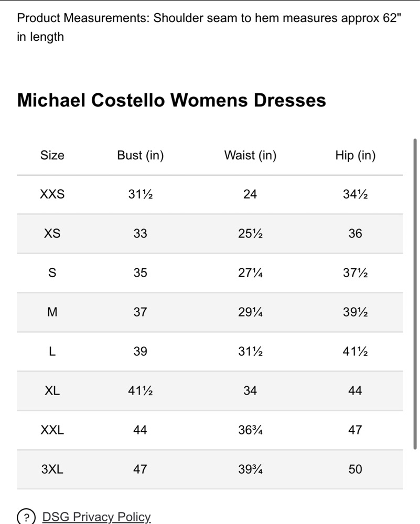The image size is (420, 524).
Task: Click the M size row label
Action: pyautogui.click(x=52, y=312)
